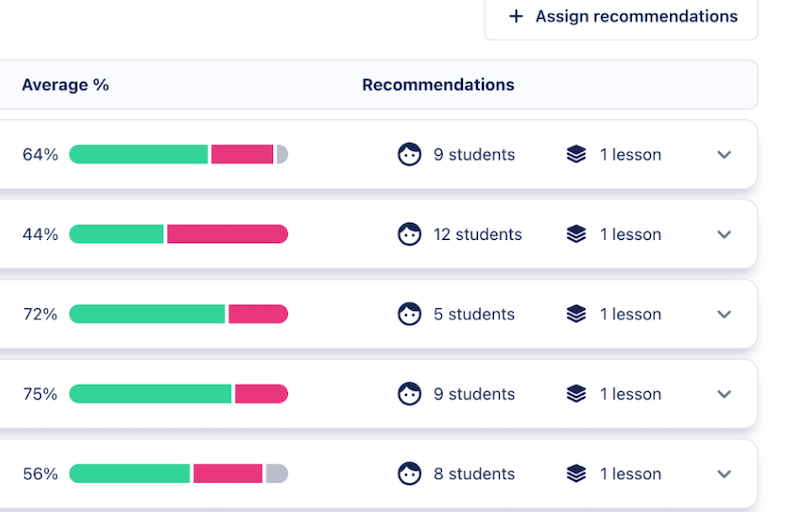Open the 12 students recommendation link
Screen dimensions: 800x512
point(477,234)
